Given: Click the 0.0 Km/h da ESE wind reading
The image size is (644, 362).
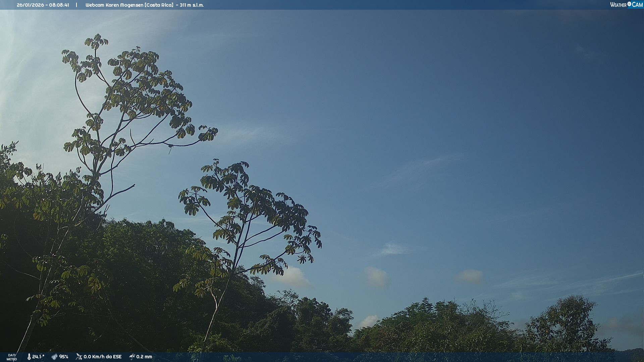Looking at the screenshot, I should pyautogui.click(x=102, y=357).
